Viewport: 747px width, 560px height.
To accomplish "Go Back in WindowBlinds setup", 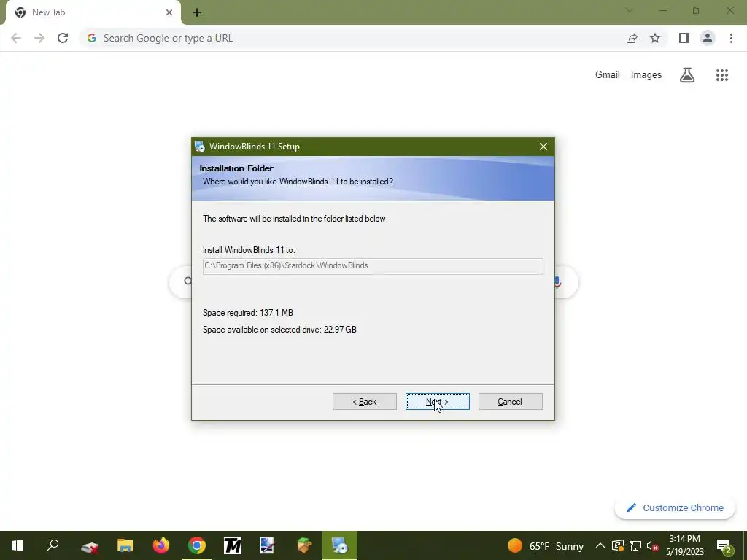I will click(365, 402).
